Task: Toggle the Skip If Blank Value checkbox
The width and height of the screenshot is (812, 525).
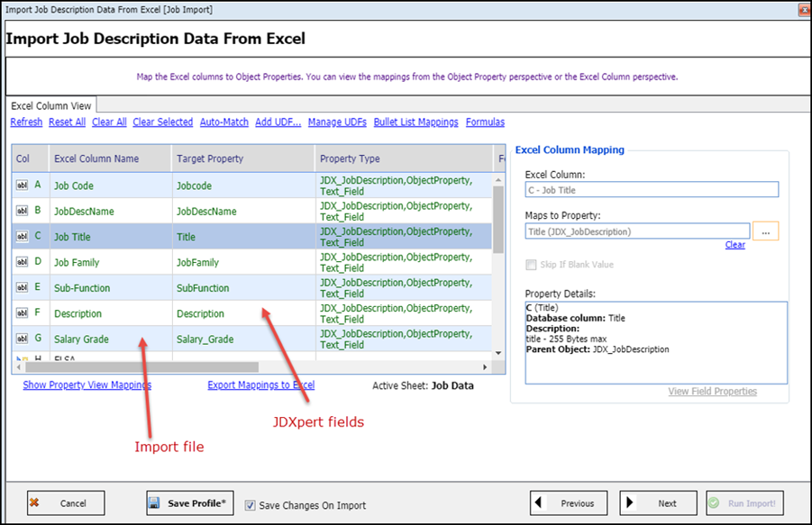Action: tap(531, 265)
